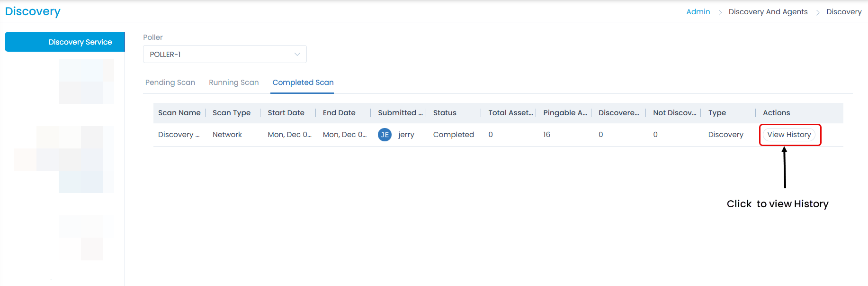Sort by Scan Name column header
868x286 pixels.
pyautogui.click(x=179, y=113)
